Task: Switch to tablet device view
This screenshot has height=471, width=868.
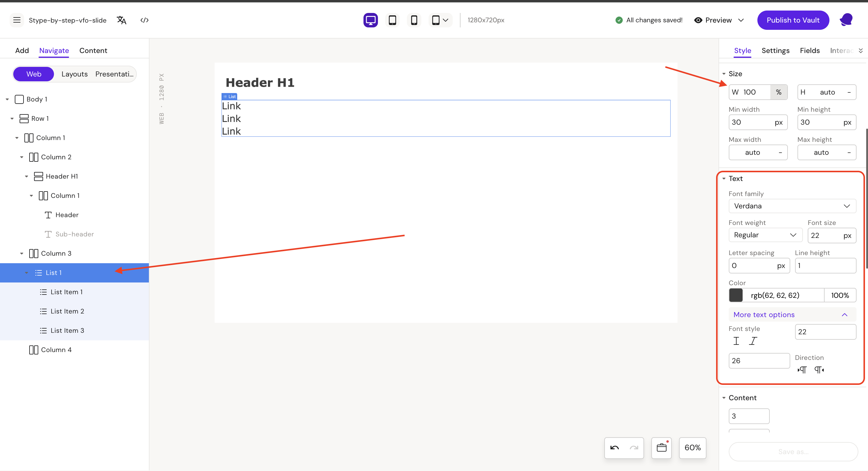Action: 392,20
